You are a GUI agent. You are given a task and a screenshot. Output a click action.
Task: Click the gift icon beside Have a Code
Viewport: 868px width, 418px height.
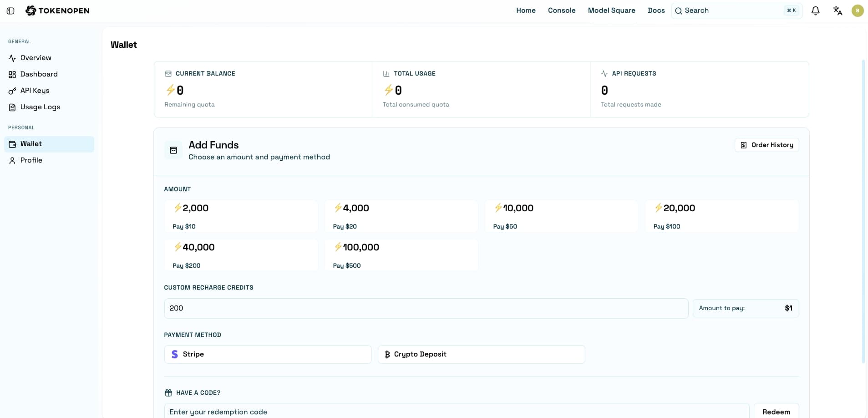(168, 393)
